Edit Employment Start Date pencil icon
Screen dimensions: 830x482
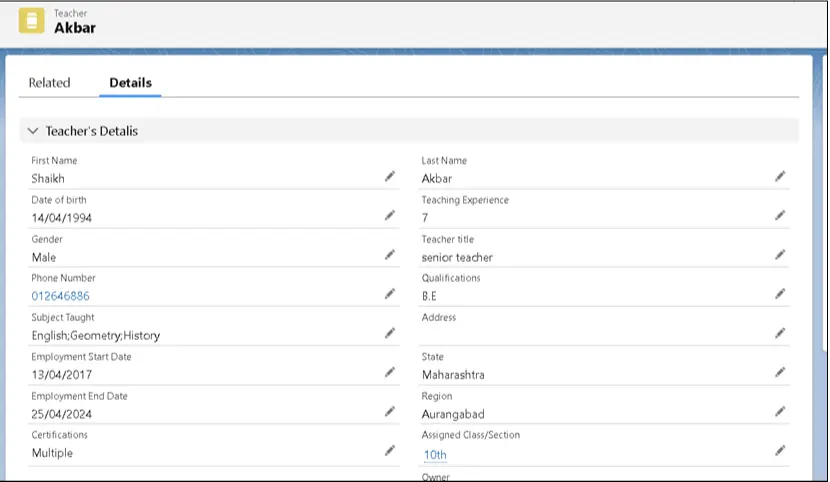(390, 372)
